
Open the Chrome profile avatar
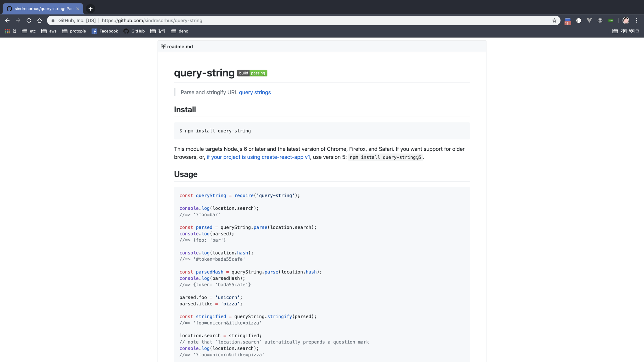click(626, 20)
